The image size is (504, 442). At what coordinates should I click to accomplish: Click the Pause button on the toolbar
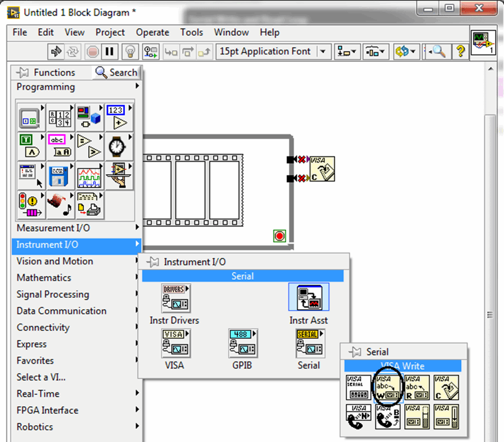click(x=109, y=51)
